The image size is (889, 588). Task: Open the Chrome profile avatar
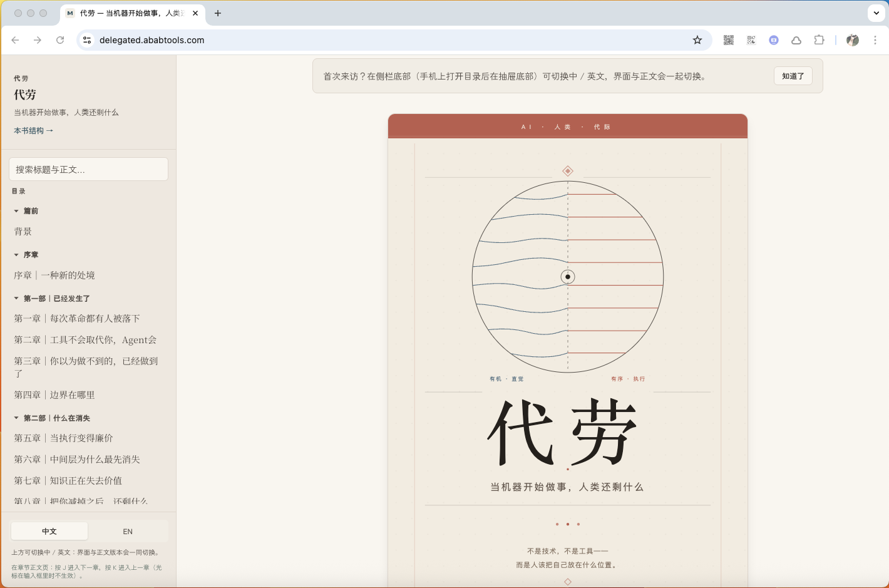point(853,40)
